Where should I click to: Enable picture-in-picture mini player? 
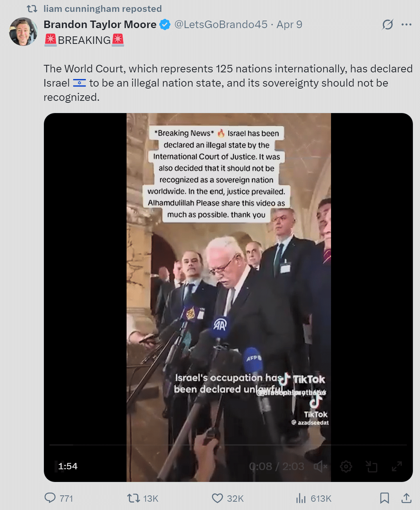[x=371, y=467]
